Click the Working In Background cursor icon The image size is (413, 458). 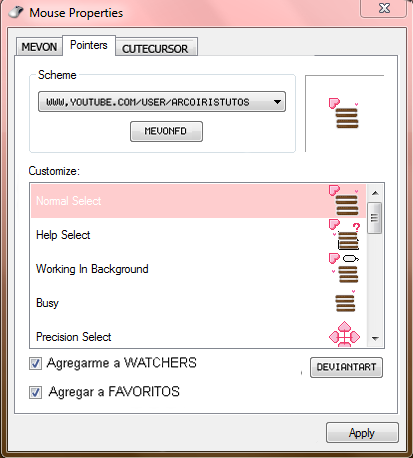pos(344,268)
